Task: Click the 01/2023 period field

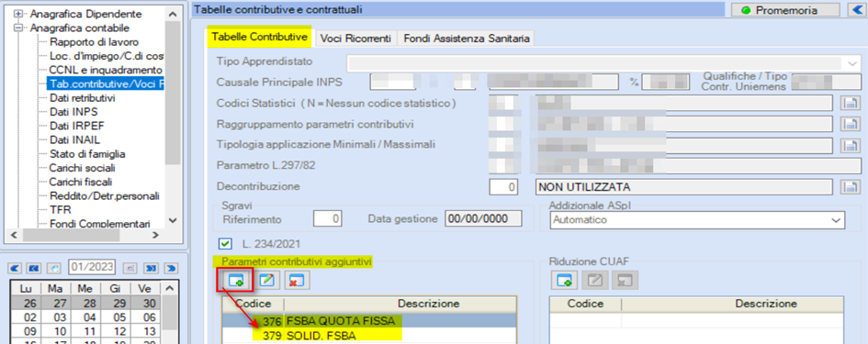Action: (92, 268)
